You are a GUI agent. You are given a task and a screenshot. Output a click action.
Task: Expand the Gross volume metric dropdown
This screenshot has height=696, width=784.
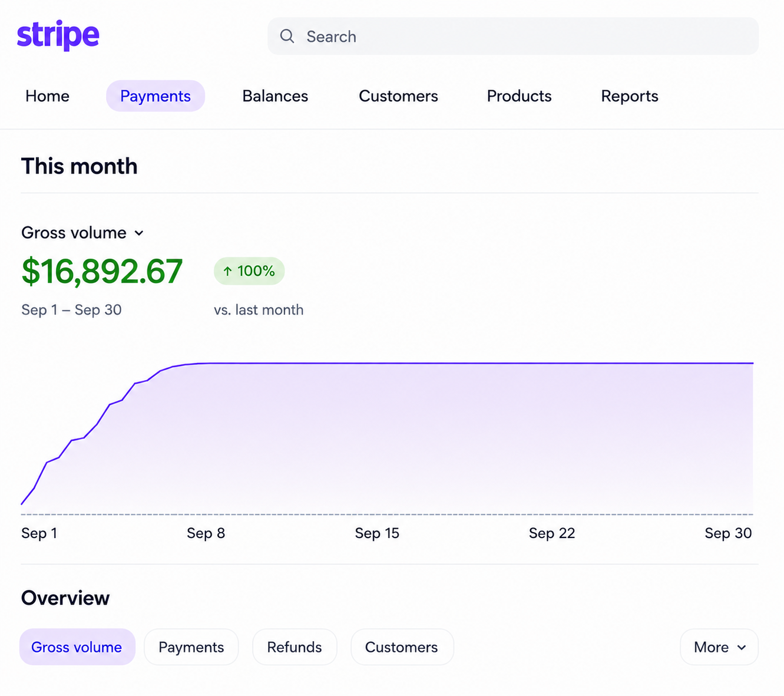tap(82, 233)
